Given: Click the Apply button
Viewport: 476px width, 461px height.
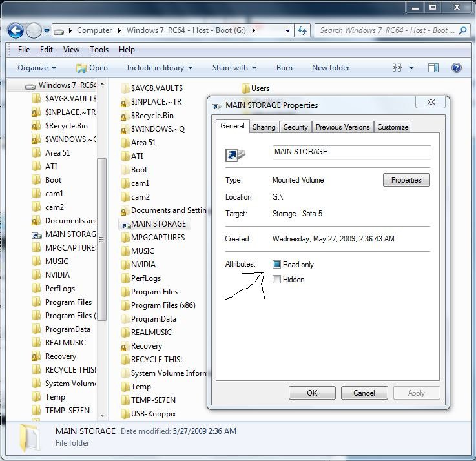Looking at the screenshot, I should [x=416, y=393].
